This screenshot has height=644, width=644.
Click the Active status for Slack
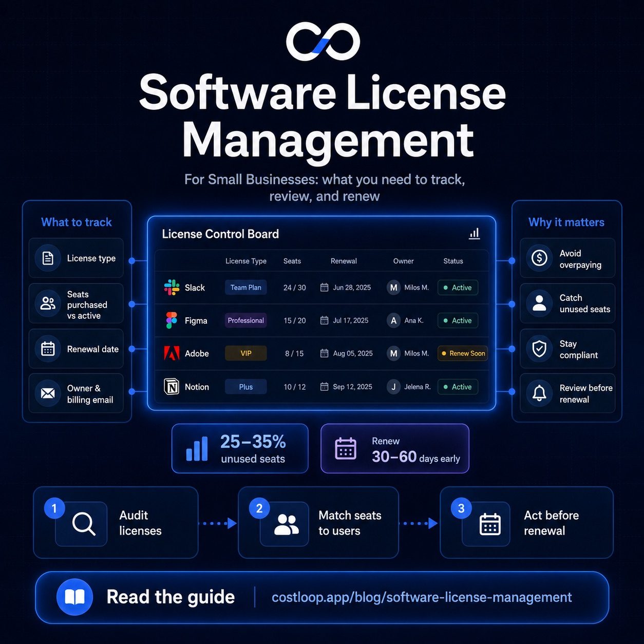point(458,288)
